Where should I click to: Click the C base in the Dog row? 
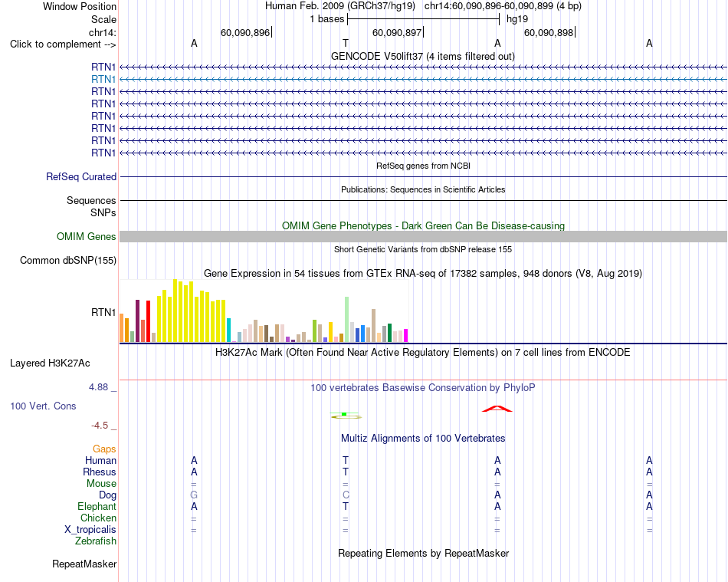[346, 495]
